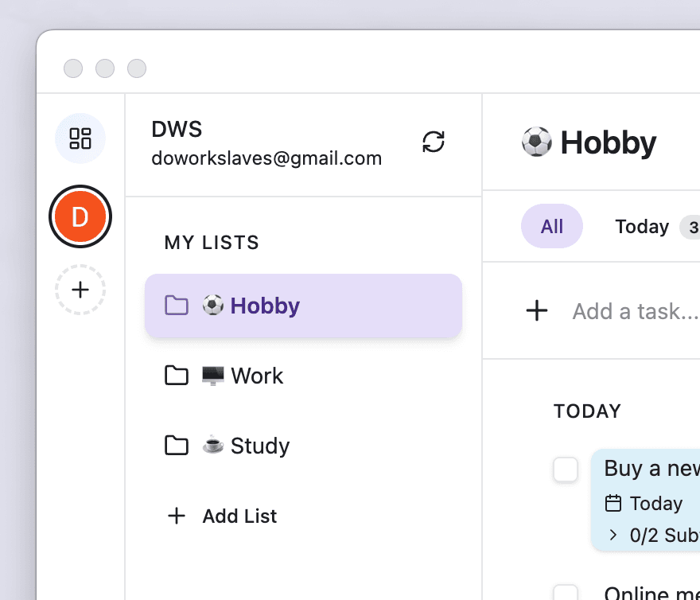The width and height of the screenshot is (700, 600).
Task: Click the plus icon beside Add a task
Action: [x=538, y=310]
